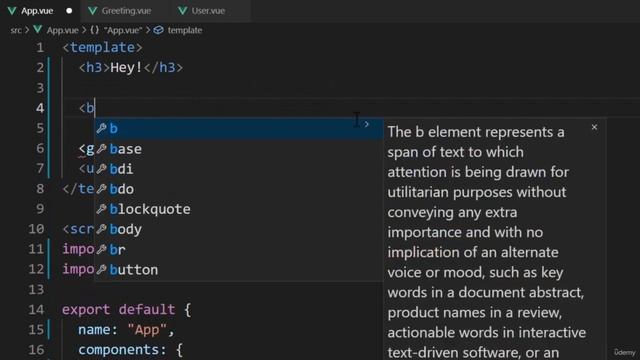Click the Vue icon on User.vue tab
Image resolution: width=640 pixels, height=360 pixels.
point(182,11)
